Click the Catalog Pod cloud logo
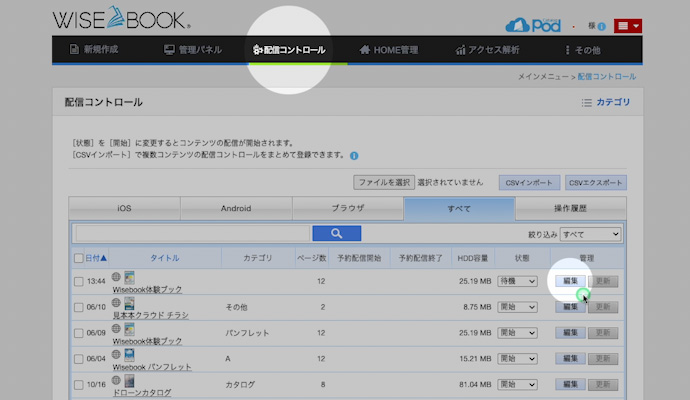This screenshot has width=690, height=400. coord(533,25)
